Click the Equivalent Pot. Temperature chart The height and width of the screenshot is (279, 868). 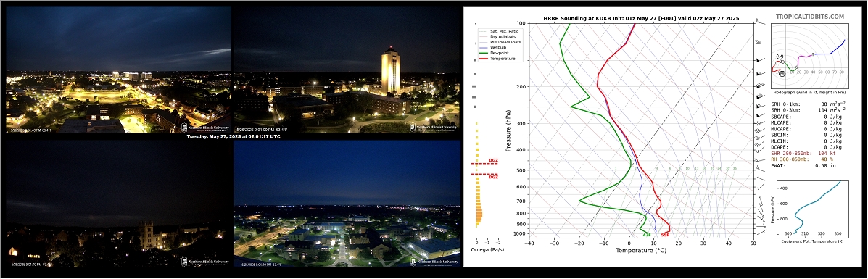pos(810,207)
